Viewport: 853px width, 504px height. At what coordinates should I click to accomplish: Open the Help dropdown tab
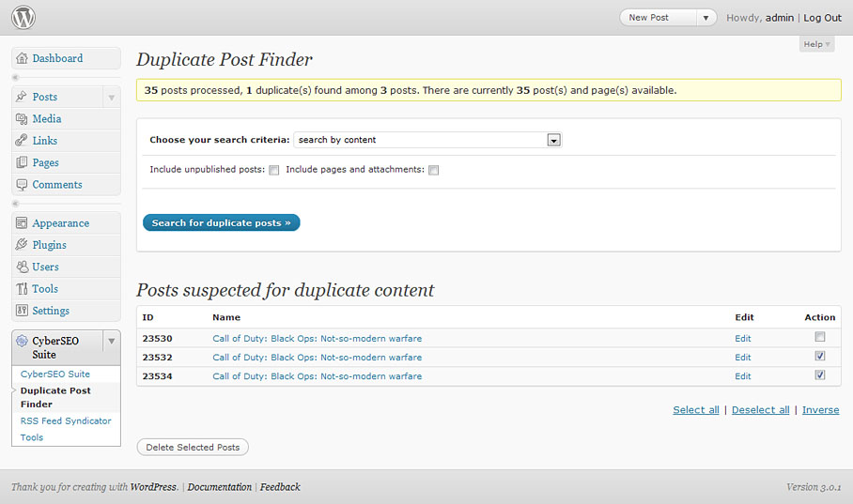click(x=816, y=44)
